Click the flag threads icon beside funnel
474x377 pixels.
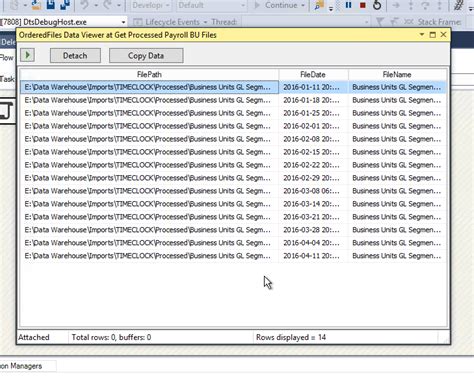[394, 22]
